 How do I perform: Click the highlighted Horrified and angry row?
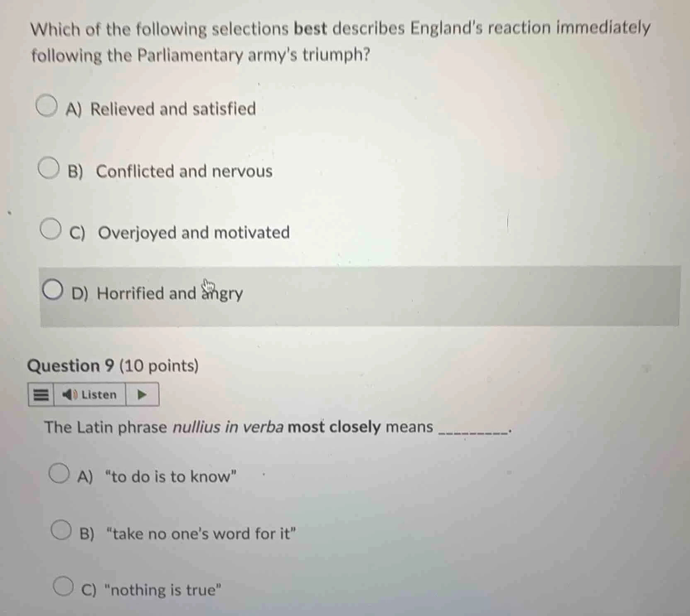coord(332,294)
